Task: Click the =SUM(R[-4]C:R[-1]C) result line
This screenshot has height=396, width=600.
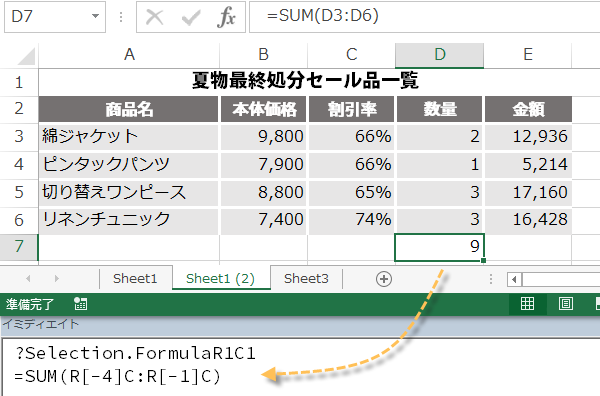Action: point(117,377)
